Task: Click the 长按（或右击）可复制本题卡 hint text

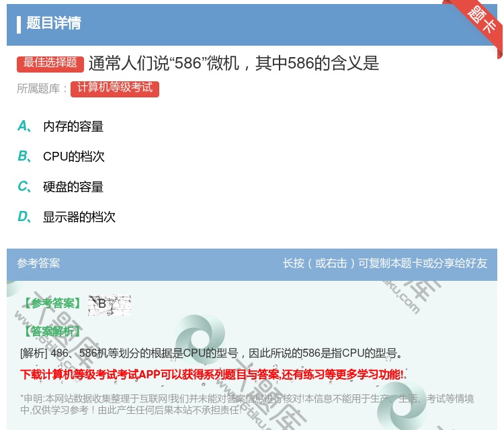Action: 385,263
